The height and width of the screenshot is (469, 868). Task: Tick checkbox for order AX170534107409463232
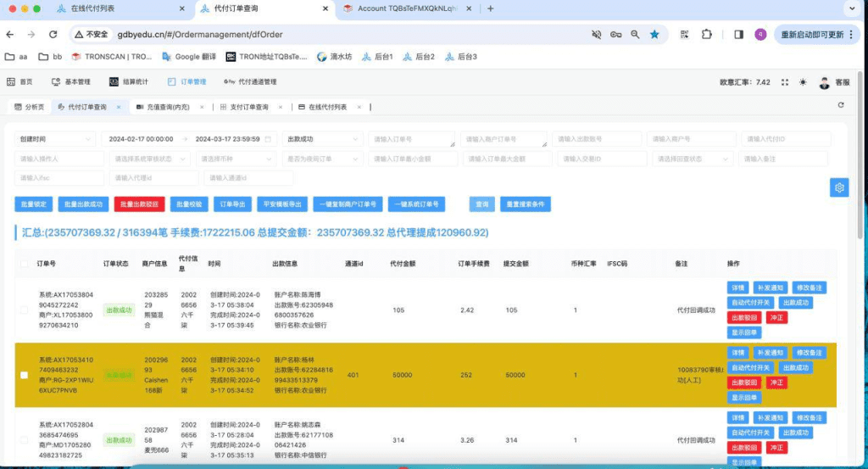click(x=24, y=375)
